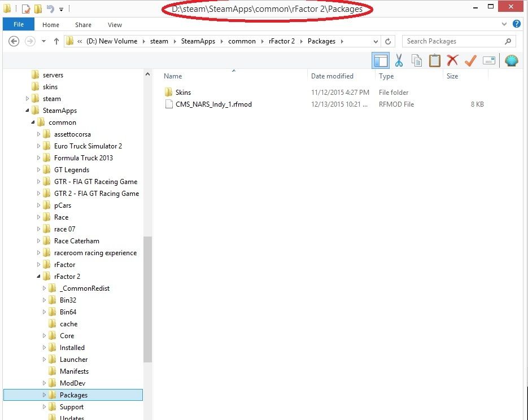Click the common breadcrumb segment
This screenshot has height=420, width=528.
pos(242,41)
